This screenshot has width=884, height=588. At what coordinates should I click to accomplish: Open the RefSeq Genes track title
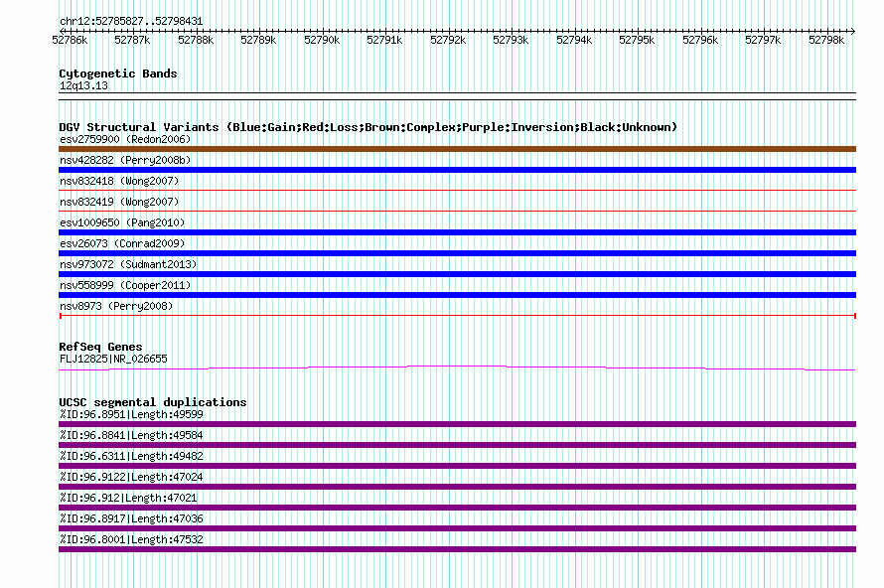[100, 347]
